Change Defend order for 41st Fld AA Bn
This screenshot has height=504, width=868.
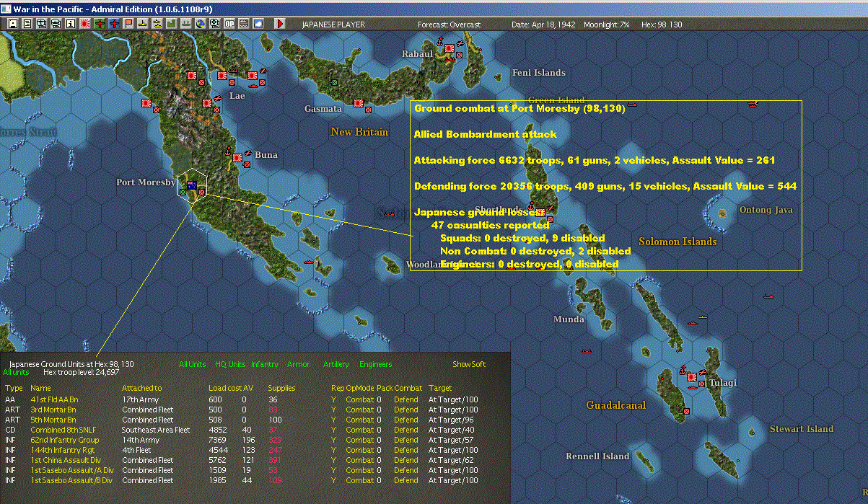pos(406,399)
